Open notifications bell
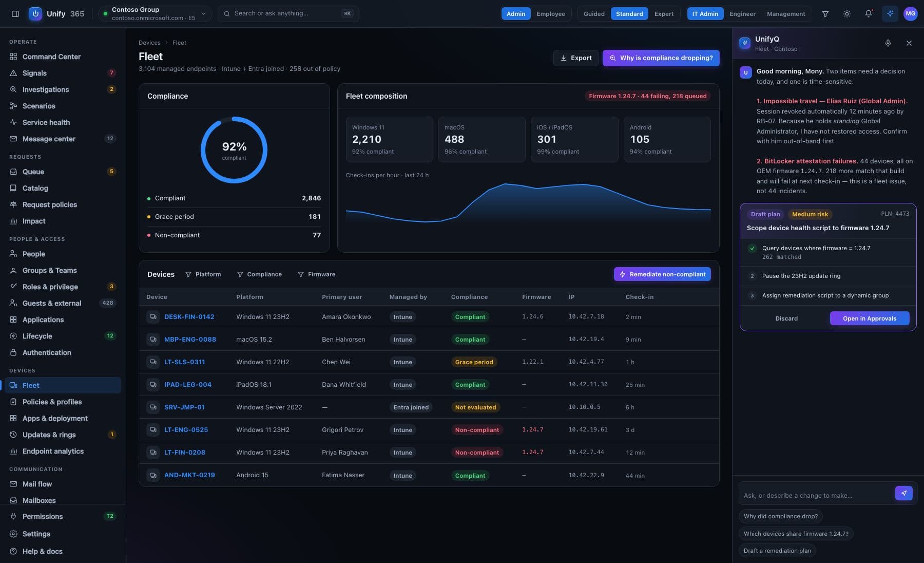Screen dimensions: 924x563 (x=869, y=14)
